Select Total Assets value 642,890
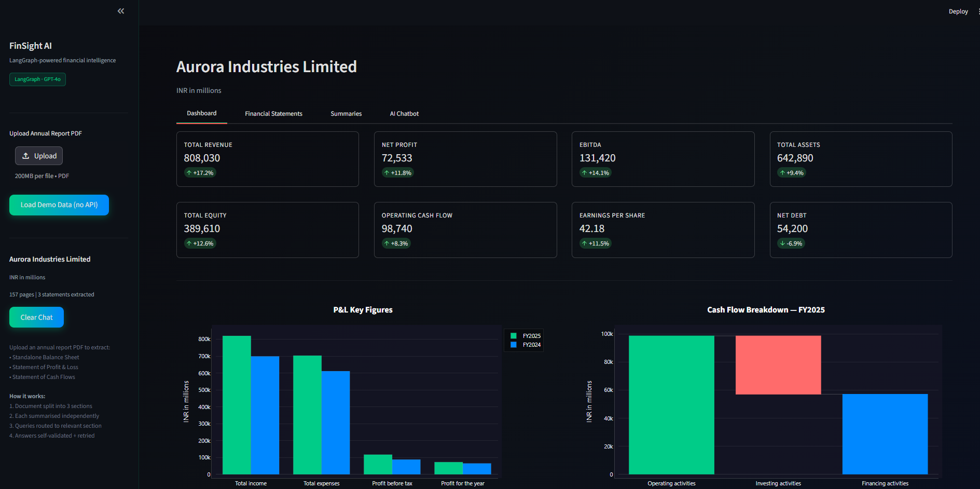The image size is (980, 489). click(795, 158)
